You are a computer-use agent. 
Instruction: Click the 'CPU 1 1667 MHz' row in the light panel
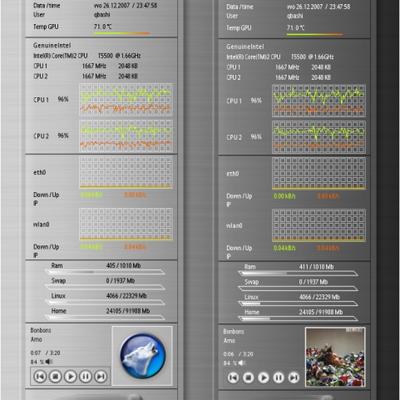[x=86, y=66]
